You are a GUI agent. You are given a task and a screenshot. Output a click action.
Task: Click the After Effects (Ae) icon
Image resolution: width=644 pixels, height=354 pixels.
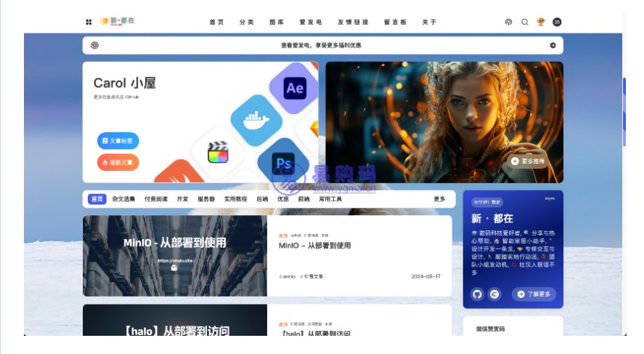294,89
